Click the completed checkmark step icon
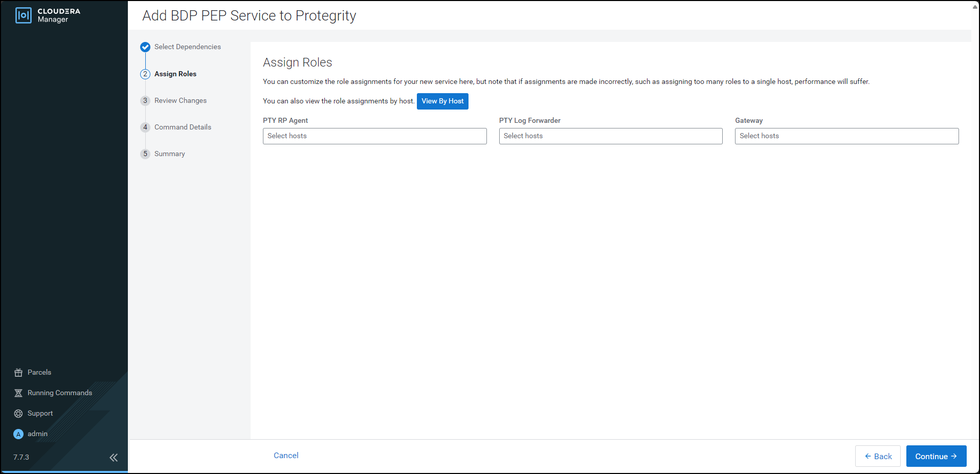Screen dimensions: 980x474 pos(145,47)
